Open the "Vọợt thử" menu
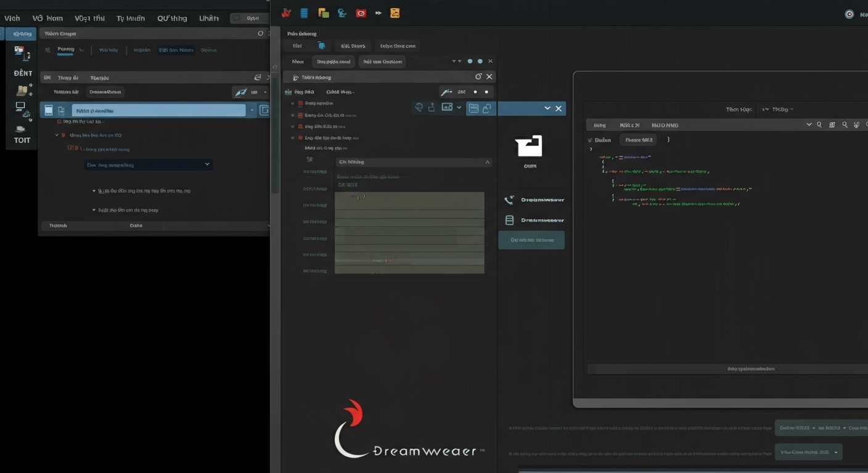 tap(89, 18)
